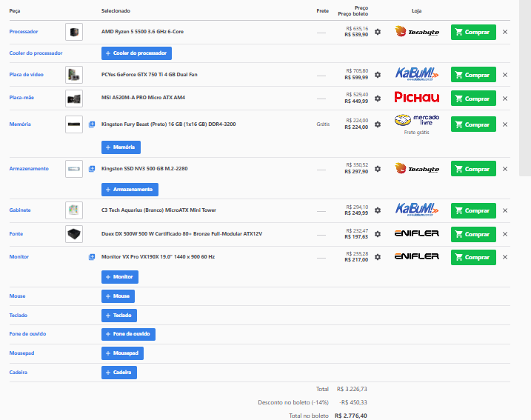Open the Placa-mãe category link
This screenshot has width=531, height=420.
[21, 98]
